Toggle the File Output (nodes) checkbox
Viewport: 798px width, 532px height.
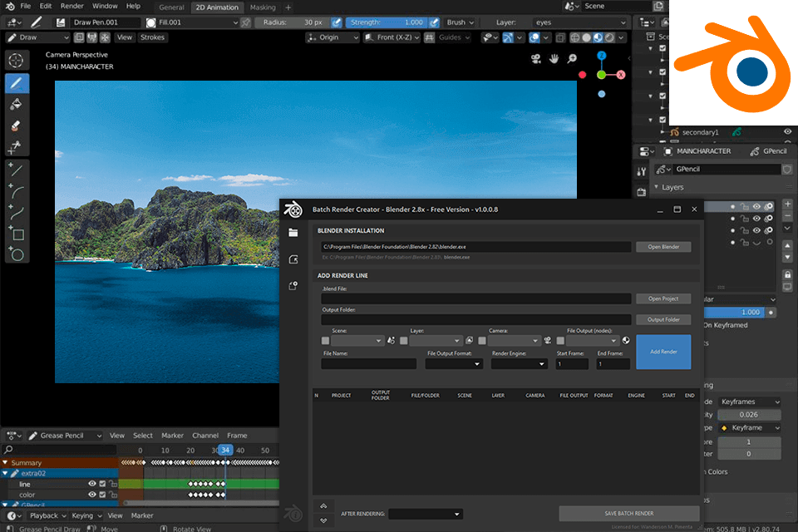click(560, 341)
